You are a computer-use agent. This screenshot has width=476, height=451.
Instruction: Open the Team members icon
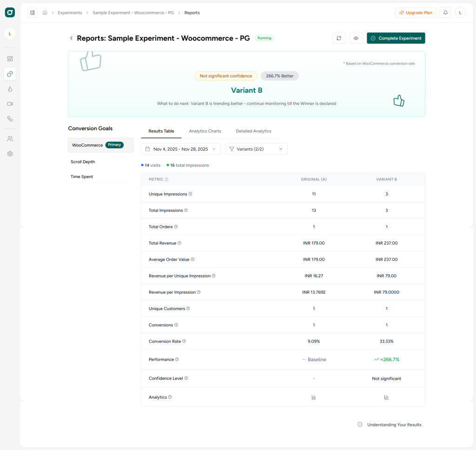[10, 138]
